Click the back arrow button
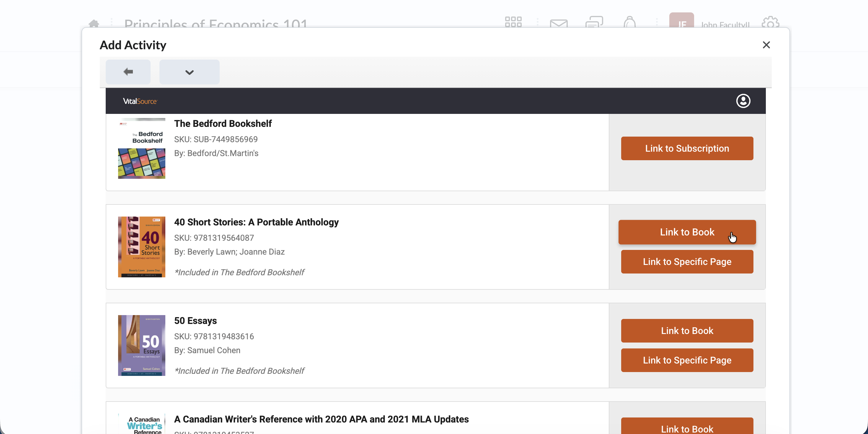The width and height of the screenshot is (868, 434). pos(128,72)
